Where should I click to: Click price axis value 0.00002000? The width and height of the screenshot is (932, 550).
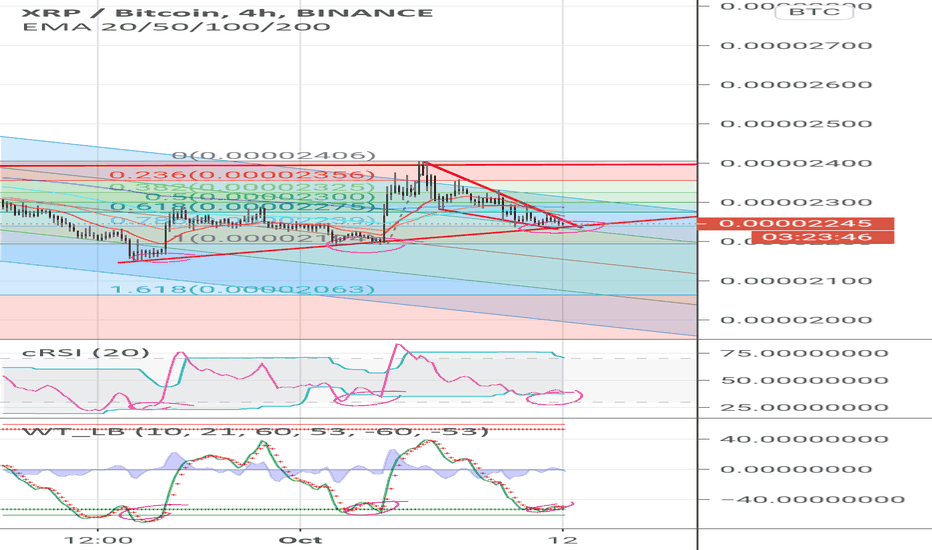pos(796,320)
